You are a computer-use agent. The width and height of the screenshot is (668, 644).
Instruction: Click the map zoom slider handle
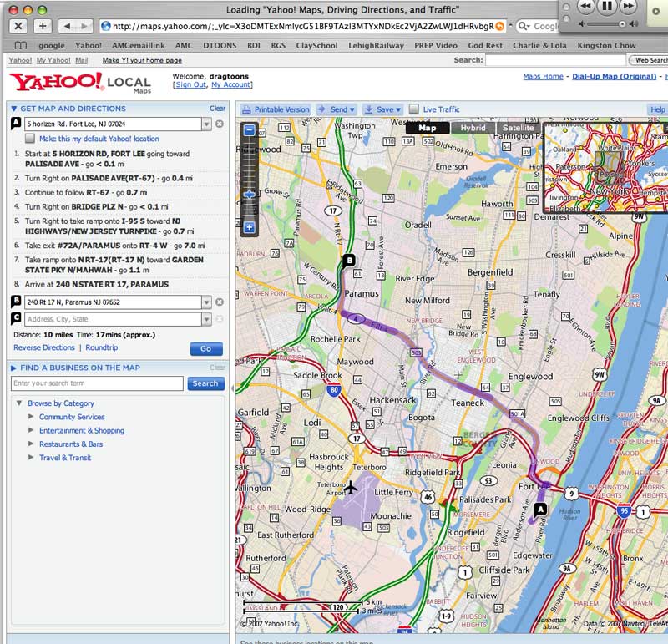[249, 194]
